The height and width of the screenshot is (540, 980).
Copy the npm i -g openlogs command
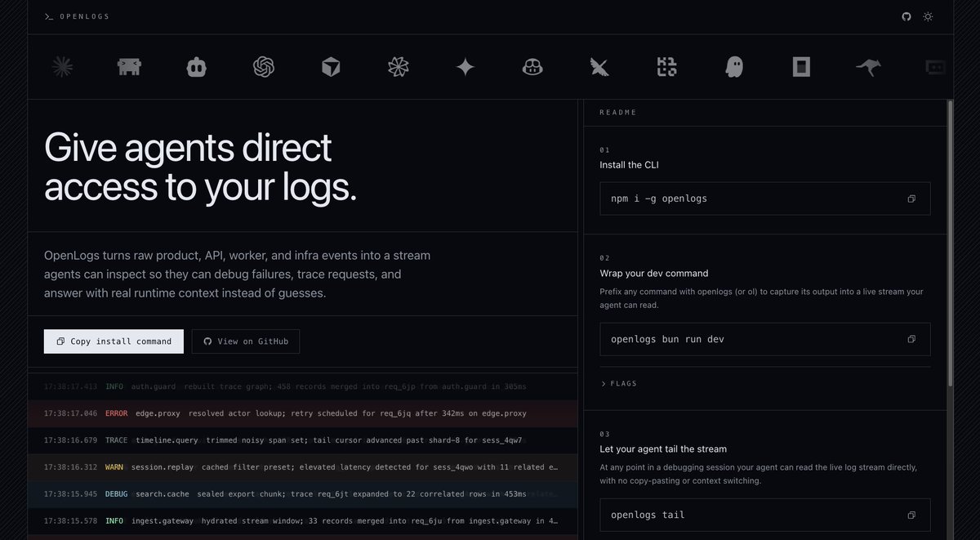coord(911,199)
